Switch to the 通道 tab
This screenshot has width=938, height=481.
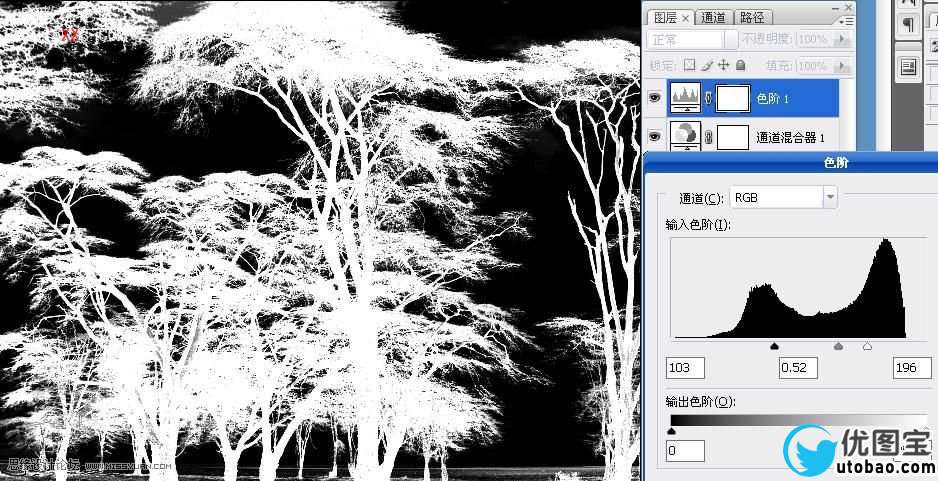[713, 17]
